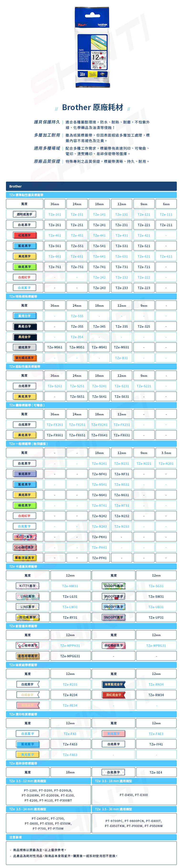Click the 'TZe-NF41' cell
Viewport: 183px width, 868px height.
(99, 474)
